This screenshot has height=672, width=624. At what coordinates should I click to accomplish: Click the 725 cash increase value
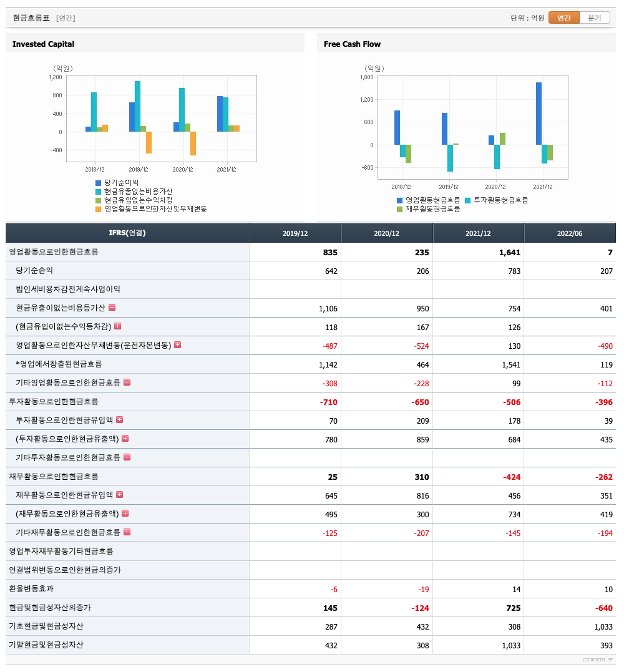(x=513, y=608)
